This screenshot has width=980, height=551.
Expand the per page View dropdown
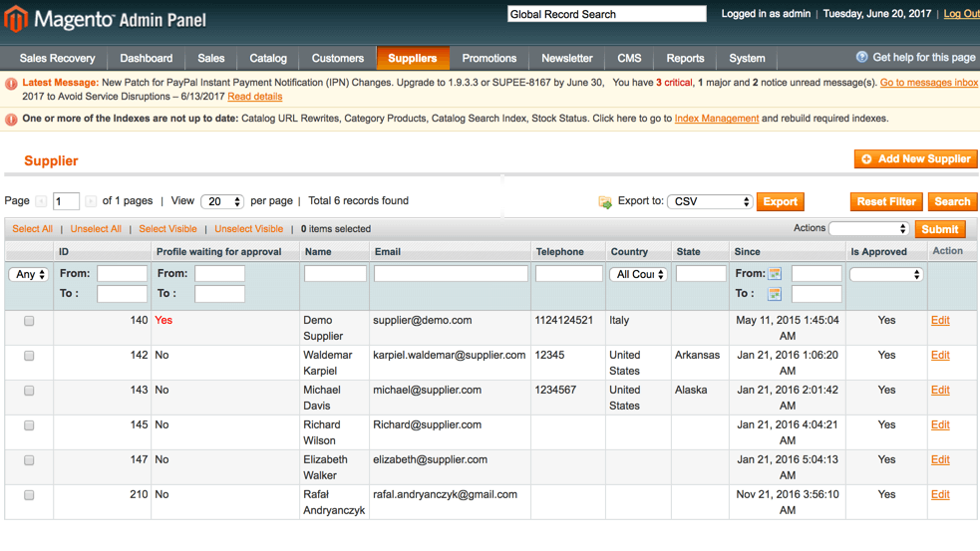[221, 201]
